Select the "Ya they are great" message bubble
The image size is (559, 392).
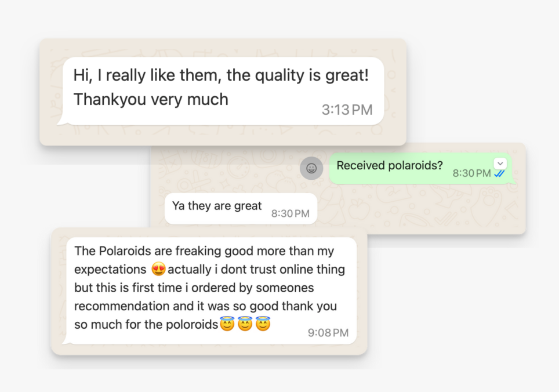pyautogui.click(x=241, y=209)
